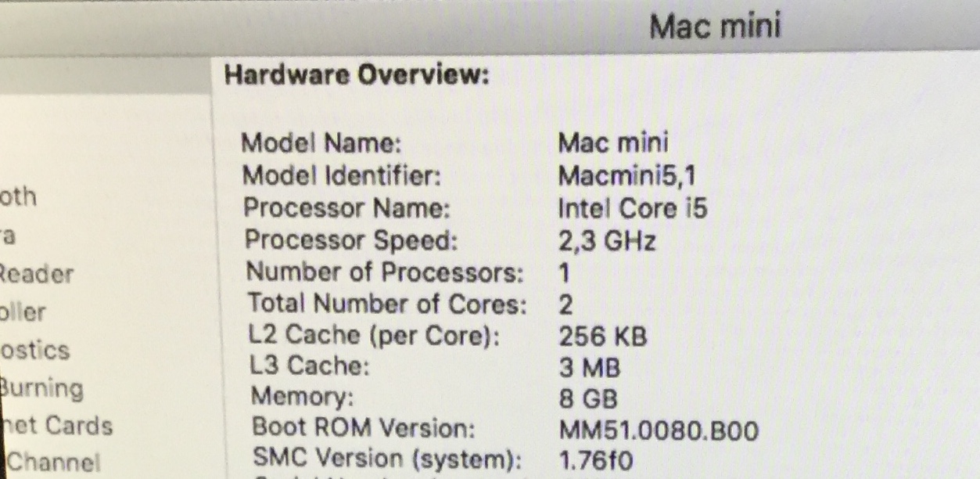Open Disc Burning in the sidebar

click(x=41, y=388)
